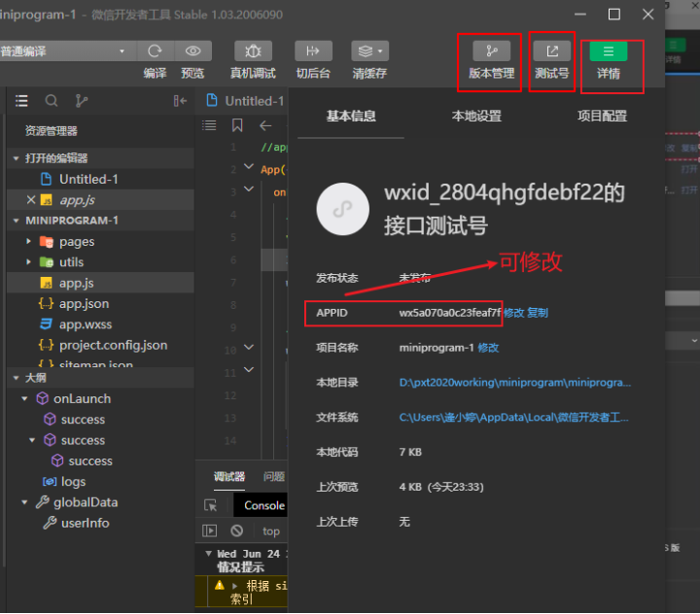Image resolution: width=700 pixels, height=614 pixels.
Task: Close app.js in open editors
Action: point(31,199)
